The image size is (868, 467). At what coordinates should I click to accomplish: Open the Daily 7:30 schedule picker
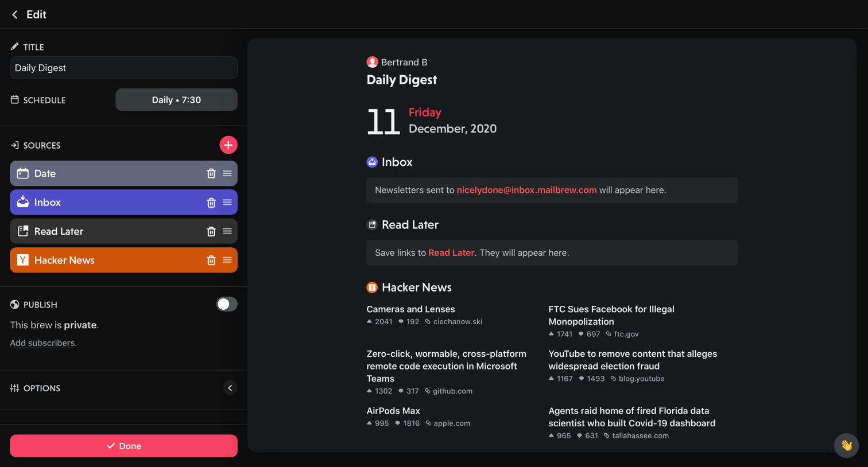(176, 100)
